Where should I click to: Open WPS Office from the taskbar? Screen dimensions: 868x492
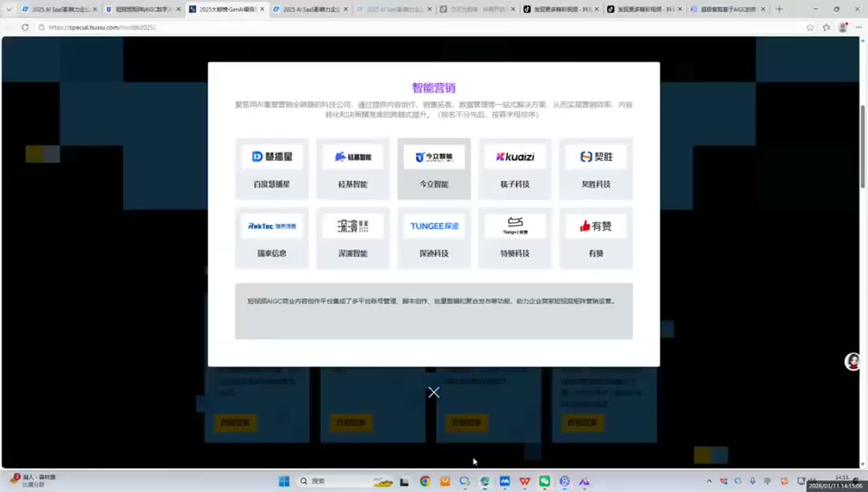click(524, 481)
